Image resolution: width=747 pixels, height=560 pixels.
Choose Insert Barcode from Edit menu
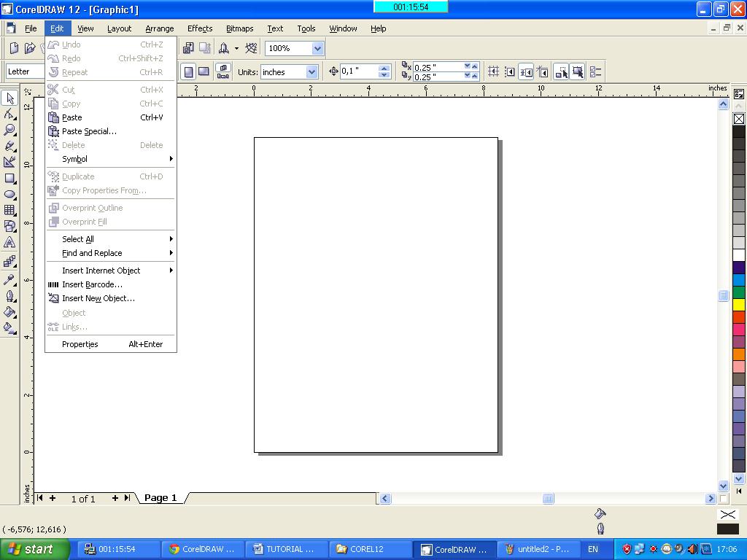[95, 284]
